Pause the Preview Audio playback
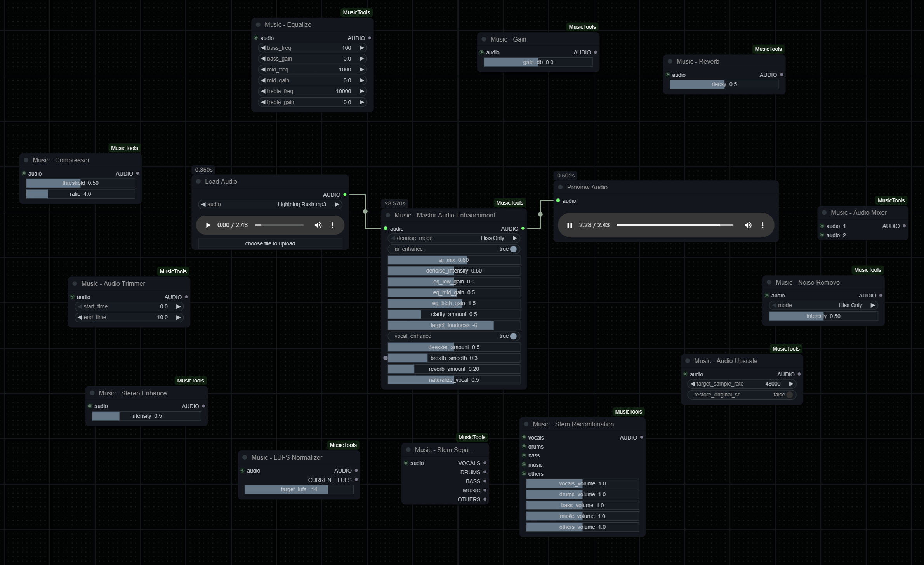 (570, 225)
